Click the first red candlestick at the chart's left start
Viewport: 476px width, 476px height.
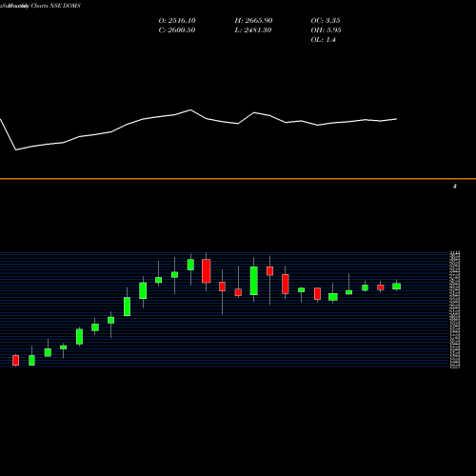pos(16,360)
